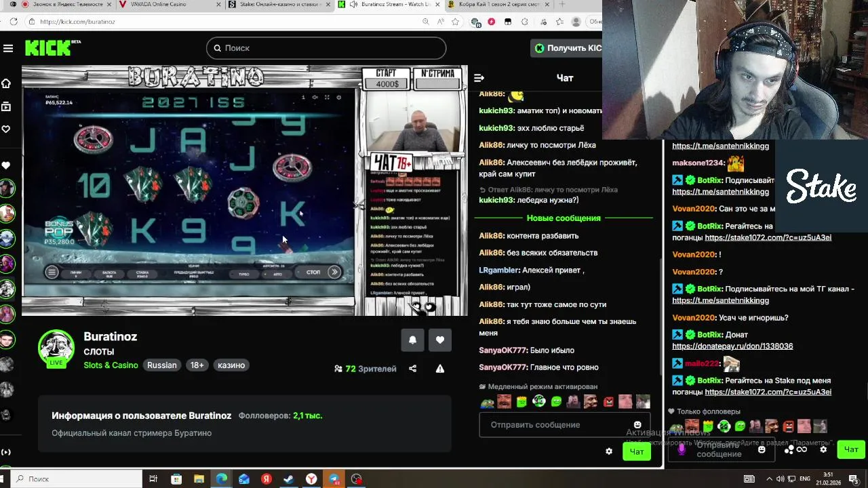The image size is (868, 488).
Task: Jump to Новые сообщения in chat
Action: pos(564,218)
